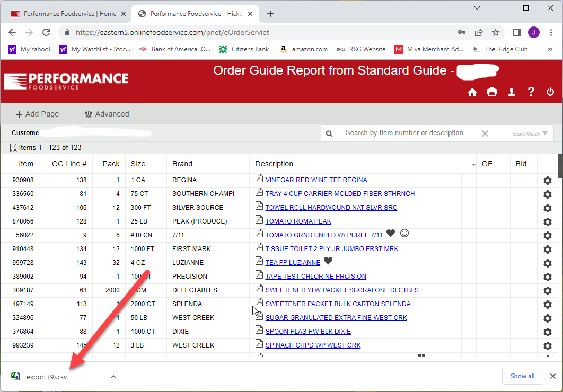563x392 pixels.
Task: Open the Exact Match dropdown
Action: tap(530, 133)
